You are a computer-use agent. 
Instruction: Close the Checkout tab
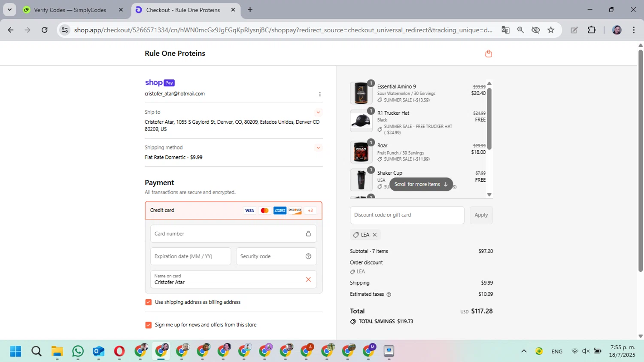click(233, 10)
